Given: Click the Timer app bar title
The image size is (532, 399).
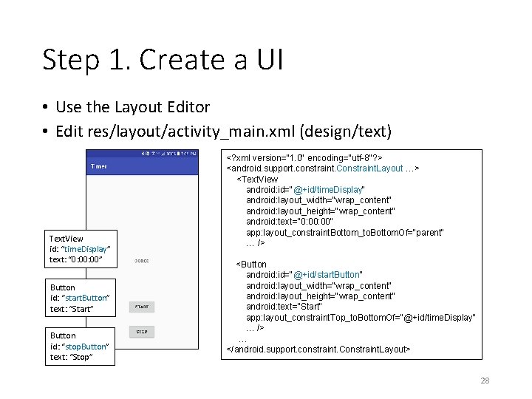Looking at the screenshot, I should 99,166.
